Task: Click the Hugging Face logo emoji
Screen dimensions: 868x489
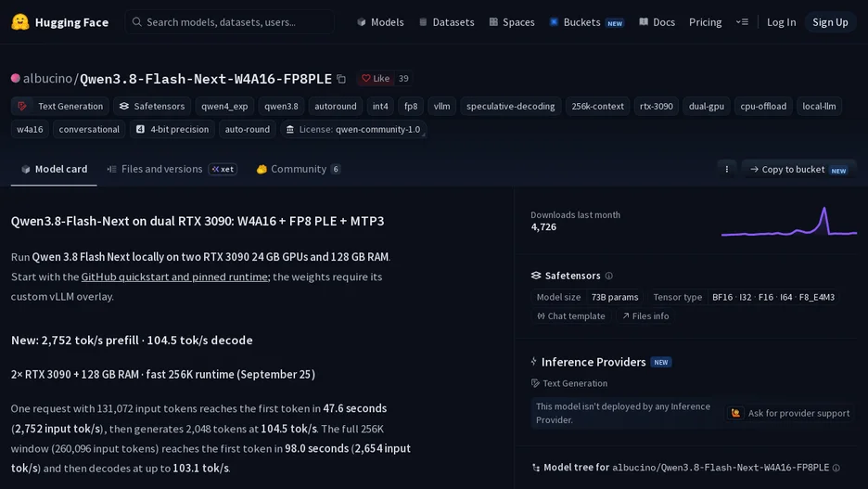Action: (20, 22)
